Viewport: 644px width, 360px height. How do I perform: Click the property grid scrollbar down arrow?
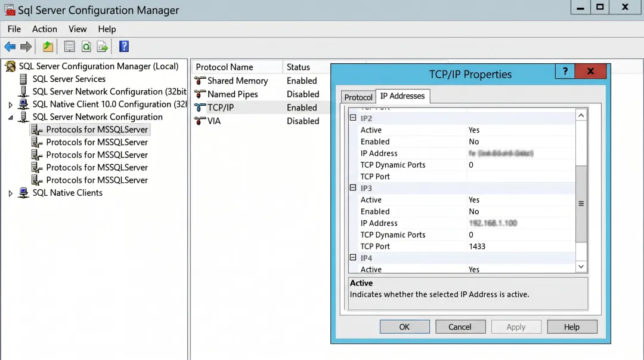click(581, 267)
